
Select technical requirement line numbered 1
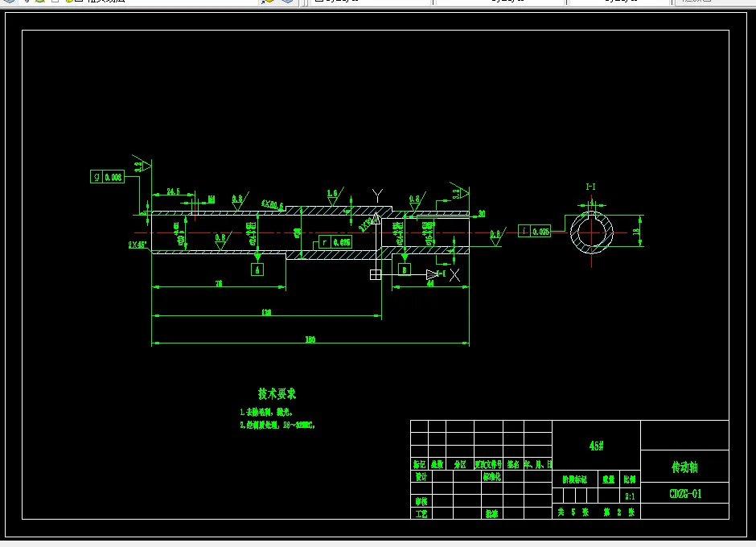[266, 413]
